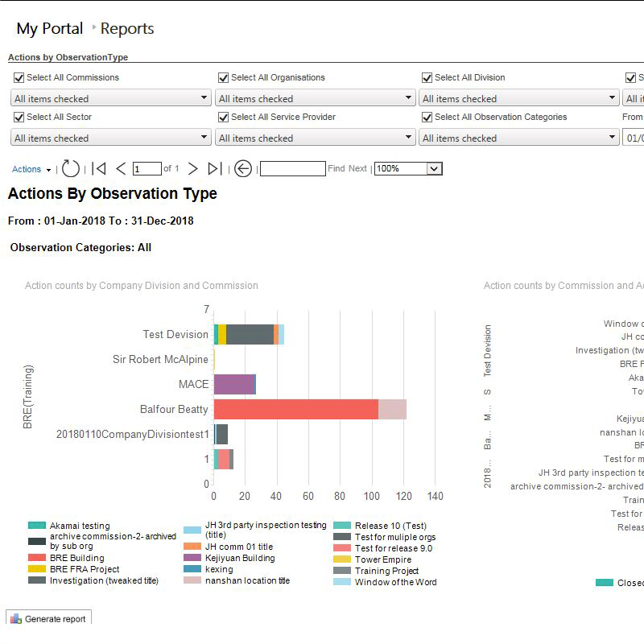Uncheck Select All Observation Categories
644x644 pixels.
click(427, 118)
